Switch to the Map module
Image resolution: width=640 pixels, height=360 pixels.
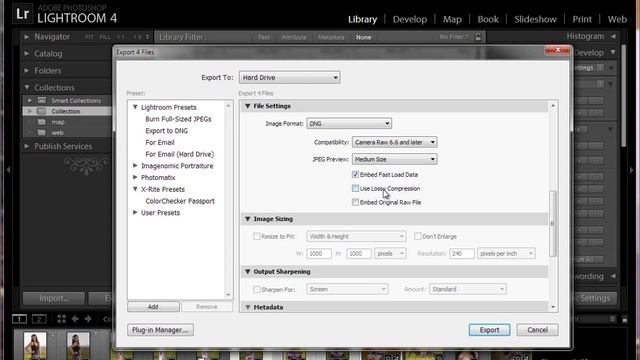coord(452,19)
